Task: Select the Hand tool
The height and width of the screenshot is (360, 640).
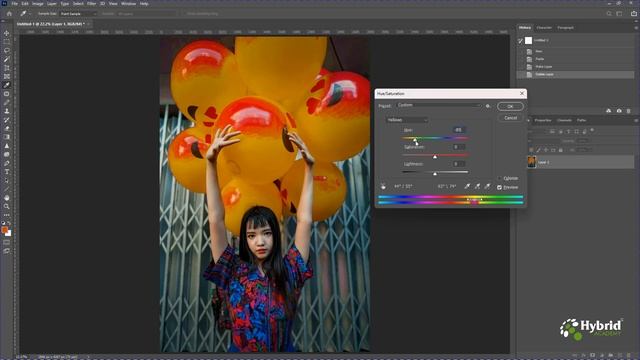Action: point(7,198)
